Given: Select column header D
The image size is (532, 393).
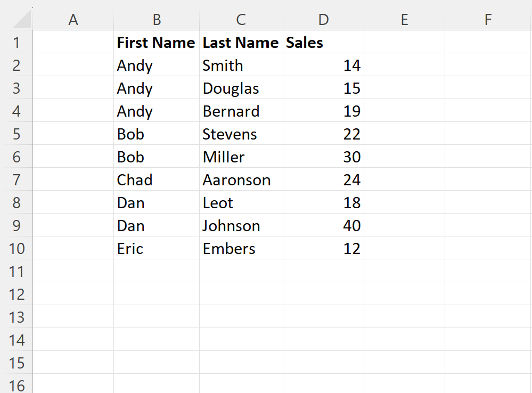Looking at the screenshot, I should click(323, 19).
